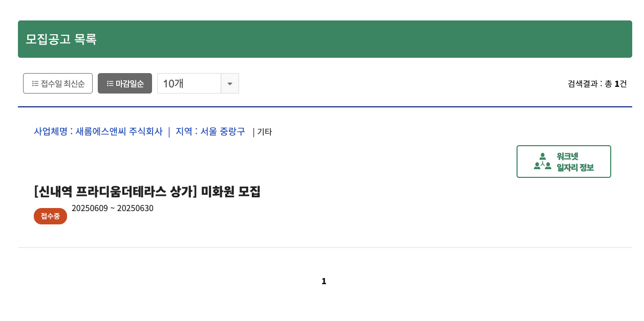
Task: Open the 워크넷 일자리 정보 box
Action: pos(564,161)
